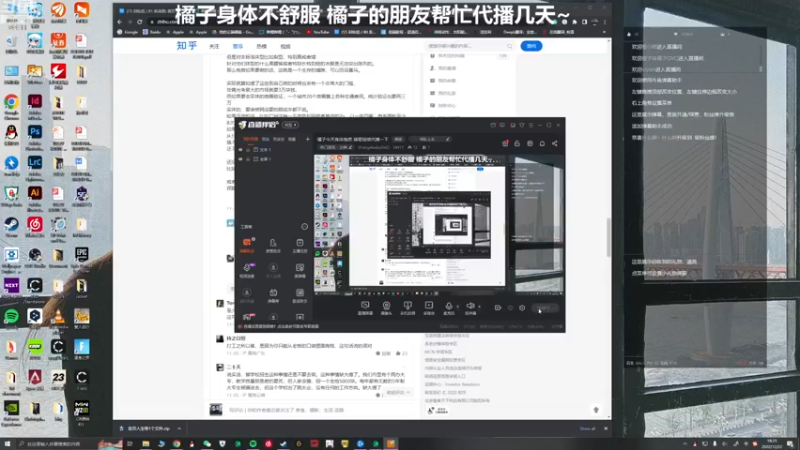The image size is (800, 450).
Task: Toggle lock on second scene source
Action: pos(248,159)
